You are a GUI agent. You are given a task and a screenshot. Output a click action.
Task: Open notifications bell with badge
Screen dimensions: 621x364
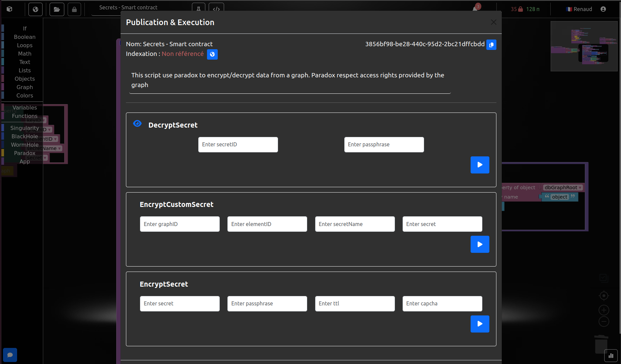[x=476, y=8]
